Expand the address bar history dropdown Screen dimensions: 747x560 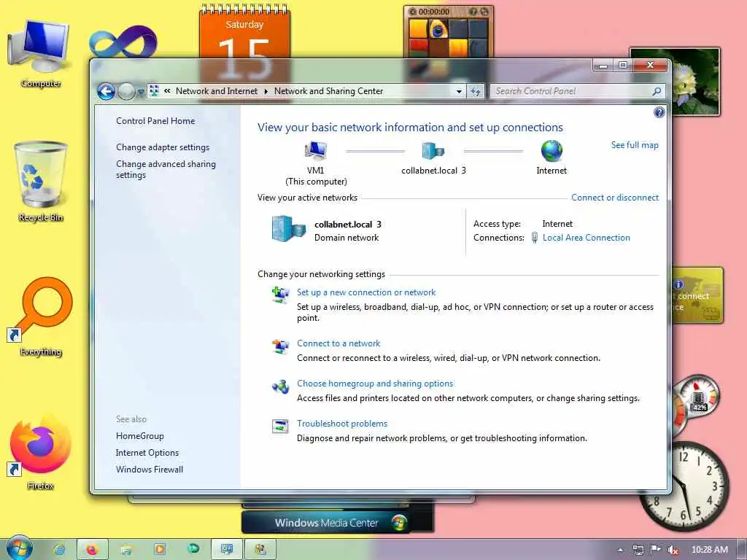[458, 91]
